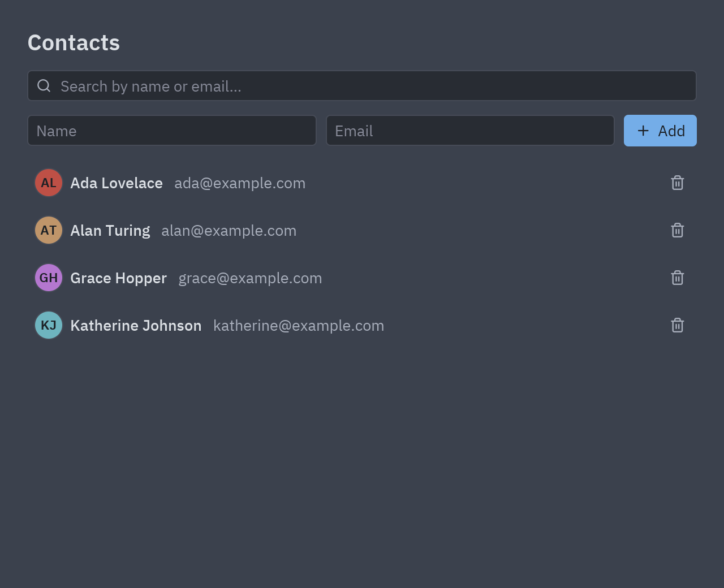Viewport: 724px width, 588px height.
Task: Add the new contact
Action: tap(660, 131)
